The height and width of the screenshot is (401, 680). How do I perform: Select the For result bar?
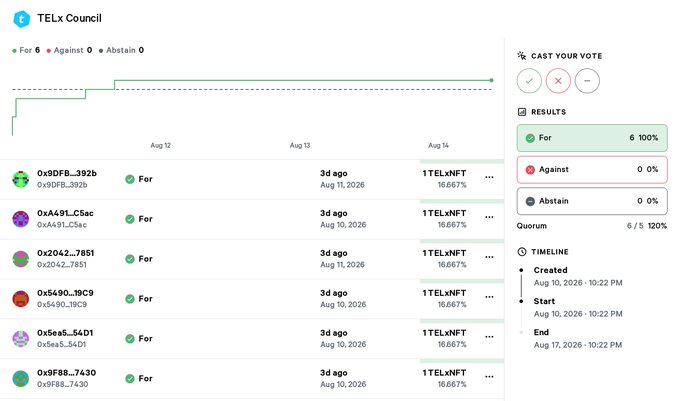click(x=592, y=138)
